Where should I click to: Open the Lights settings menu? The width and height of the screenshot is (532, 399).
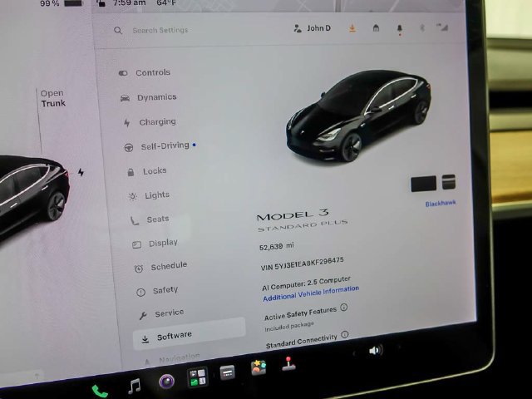[149, 195]
